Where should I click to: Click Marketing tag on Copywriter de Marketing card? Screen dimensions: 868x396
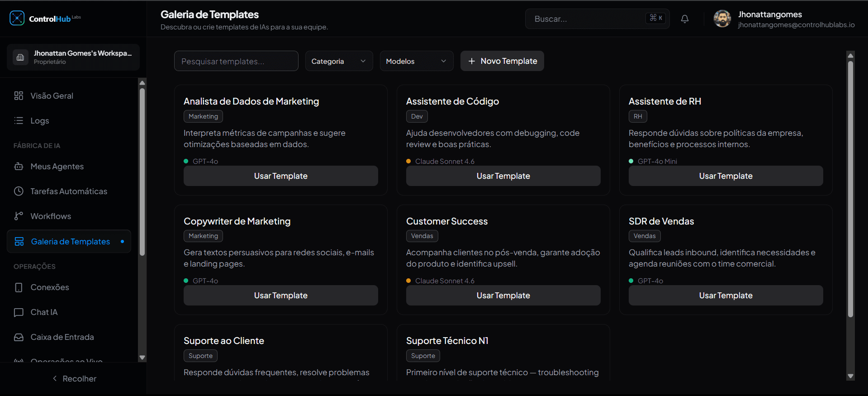[x=203, y=236]
